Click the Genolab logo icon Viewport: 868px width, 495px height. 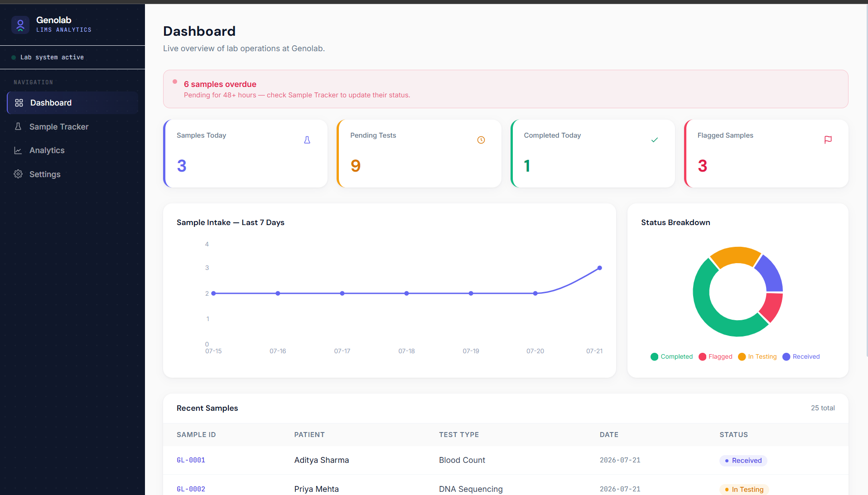(20, 24)
